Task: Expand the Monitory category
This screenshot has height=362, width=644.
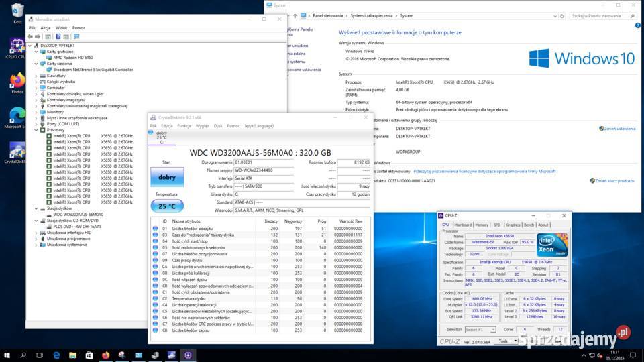Action: pos(36,112)
